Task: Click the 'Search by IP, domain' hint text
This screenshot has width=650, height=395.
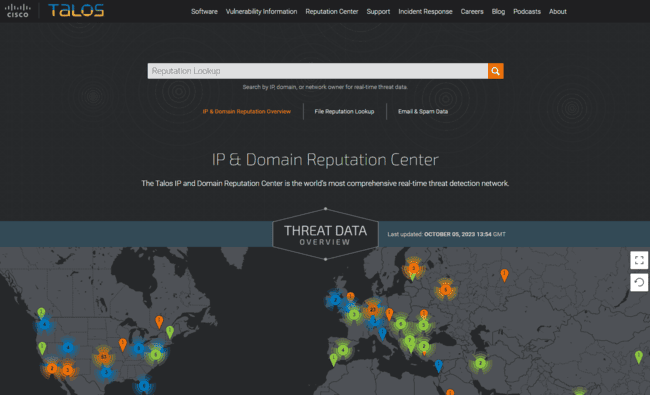Action: pos(325,87)
